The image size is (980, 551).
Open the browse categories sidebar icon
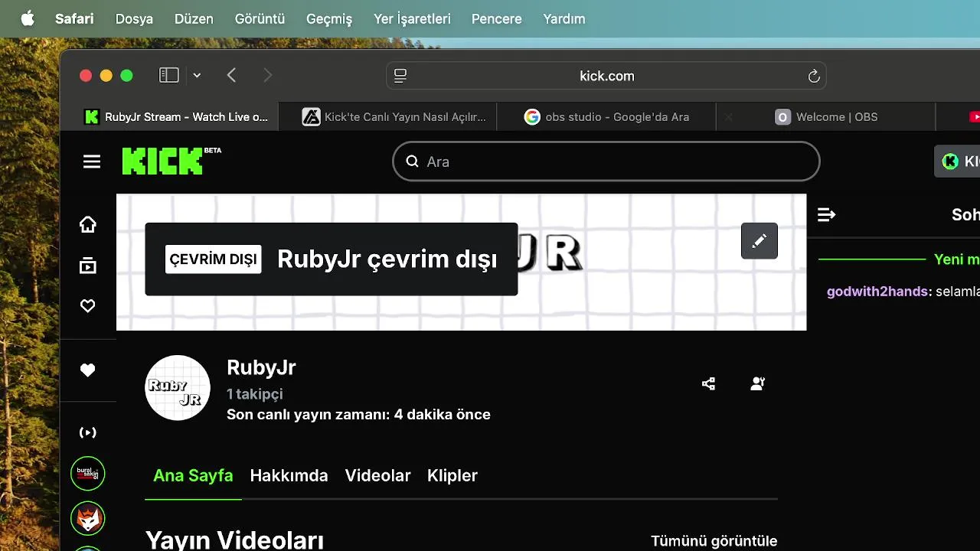pyautogui.click(x=88, y=266)
